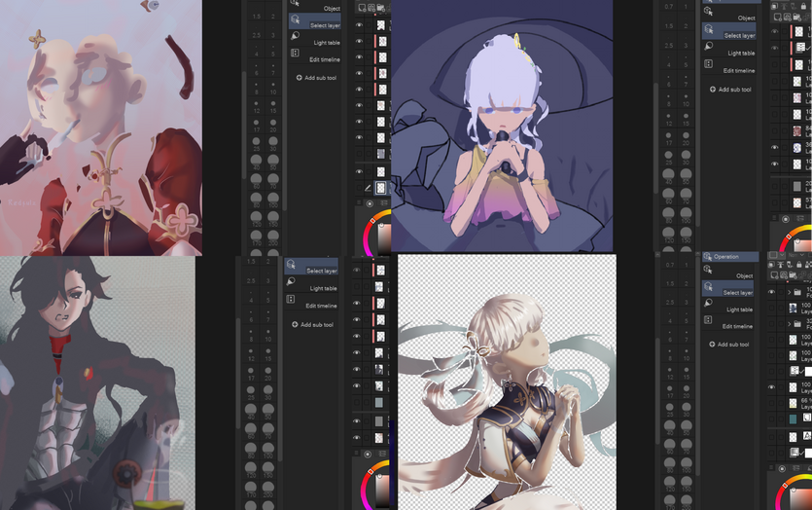Select highlighted layer thumbnail left of the purple-haired singer canvas

click(381, 188)
